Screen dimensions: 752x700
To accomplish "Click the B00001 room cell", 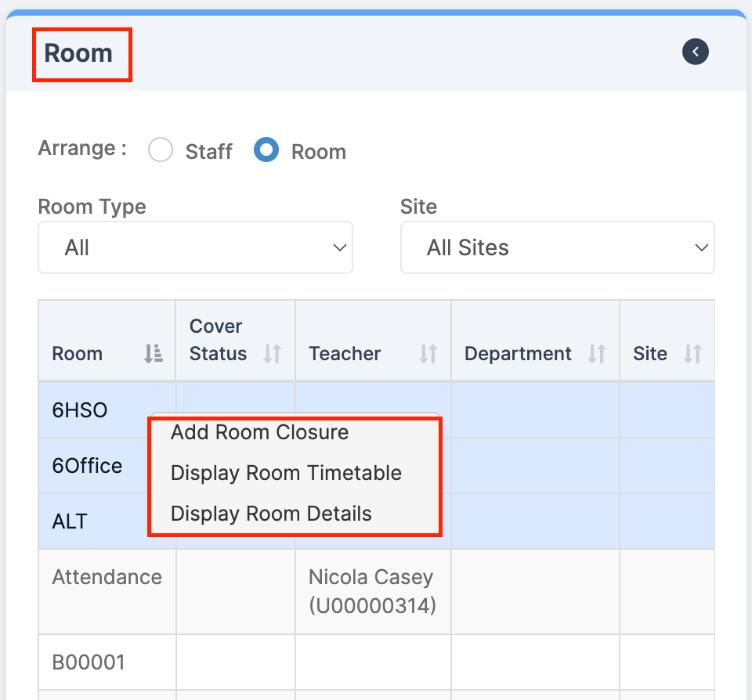I will [107, 662].
